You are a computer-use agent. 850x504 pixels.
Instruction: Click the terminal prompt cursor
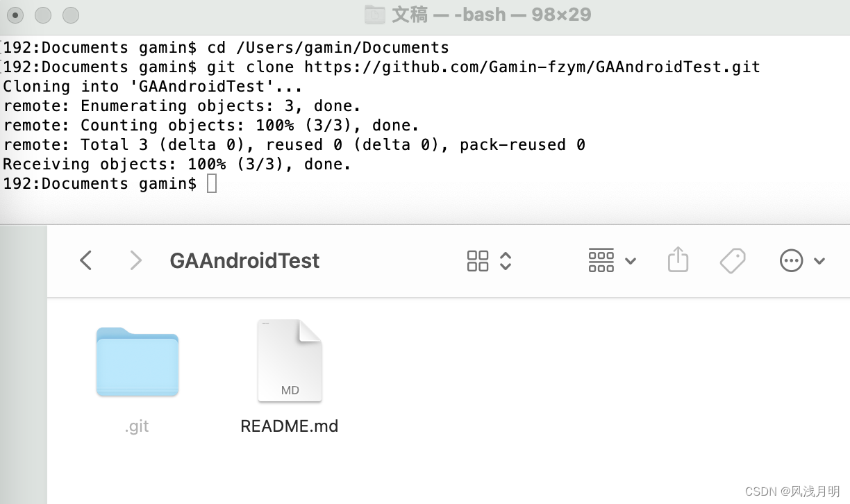212,183
